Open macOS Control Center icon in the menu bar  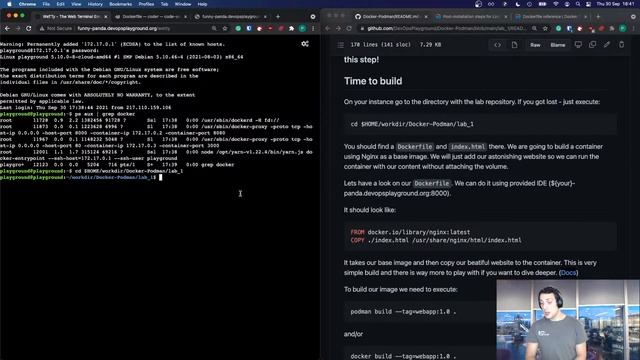[x=588, y=4]
